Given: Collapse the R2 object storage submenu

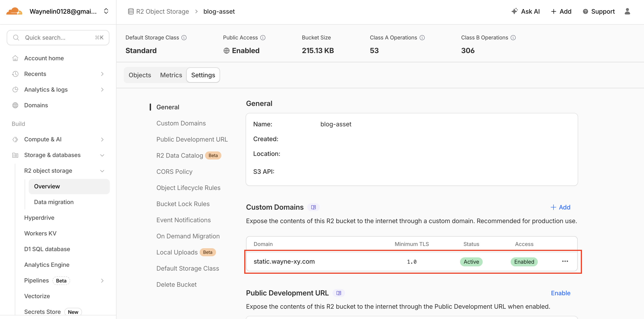Looking at the screenshot, I should 102,171.
